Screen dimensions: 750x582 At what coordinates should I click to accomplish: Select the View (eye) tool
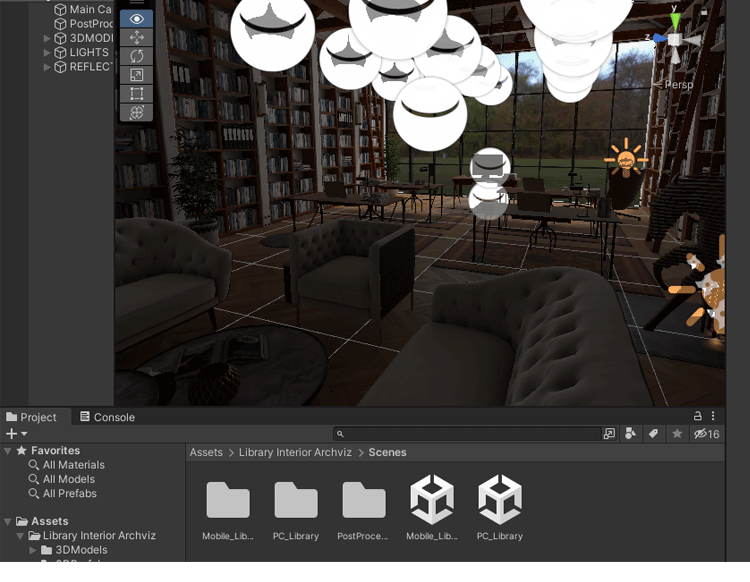click(x=137, y=18)
